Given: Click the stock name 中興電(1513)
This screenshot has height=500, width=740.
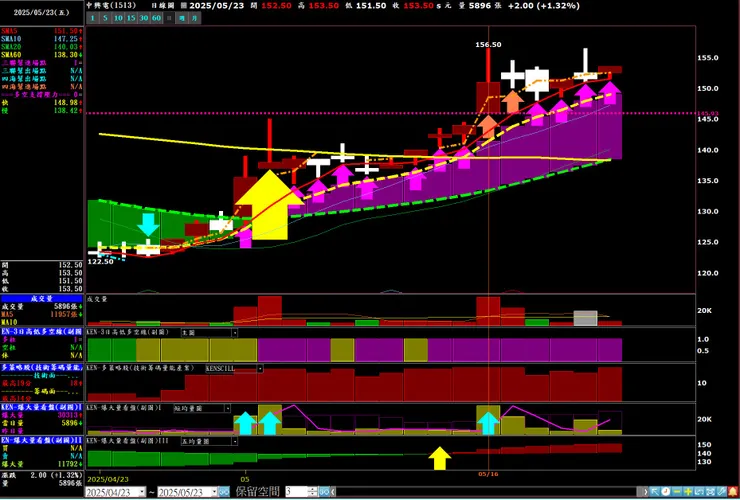Looking at the screenshot, I should point(111,5).
